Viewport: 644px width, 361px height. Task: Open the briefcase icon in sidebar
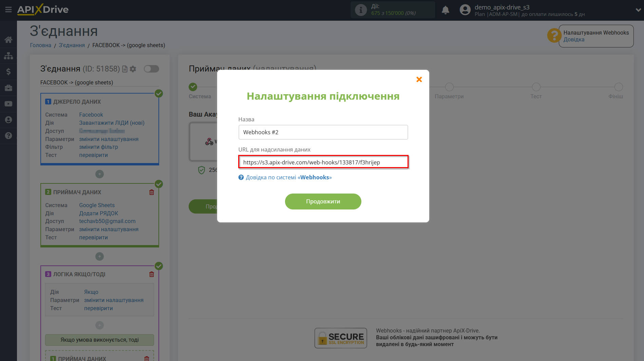(x=8, y=88)
